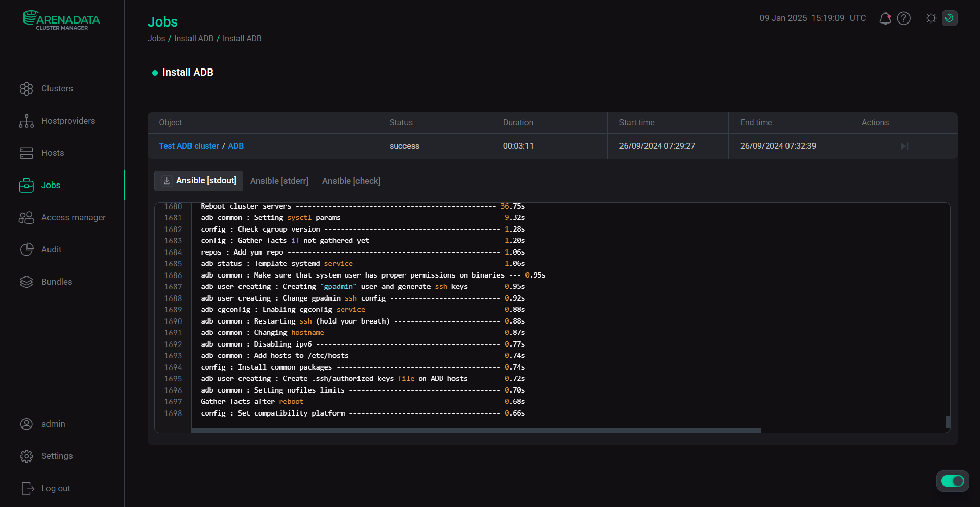980x507 pixels.
Task: Click the horizontal log scrollbar
Action: click(x=476, y=430)
